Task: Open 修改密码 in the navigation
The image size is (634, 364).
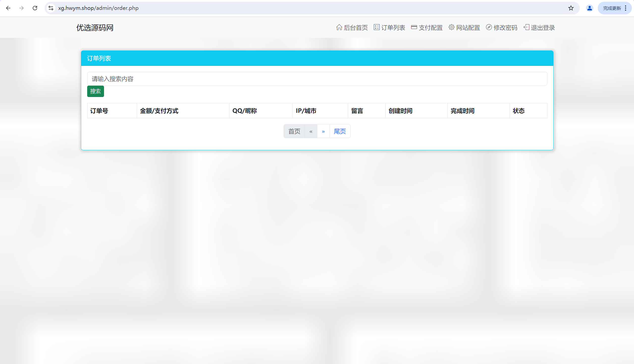Action: pyautogui.click(x=502, y=27)
